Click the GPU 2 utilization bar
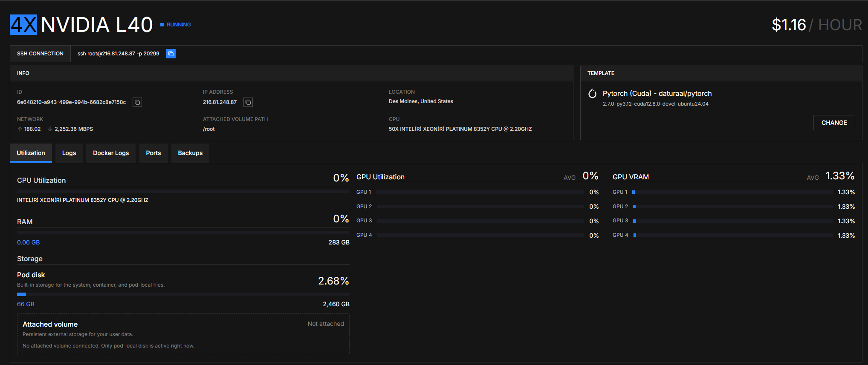 [480, 207]
